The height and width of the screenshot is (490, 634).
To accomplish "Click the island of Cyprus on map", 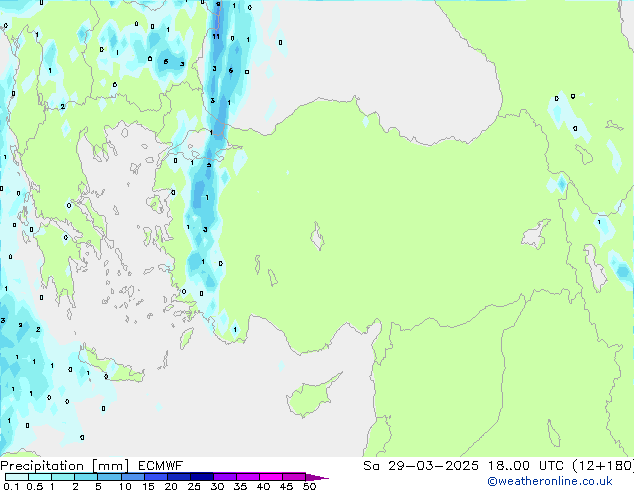I will tap(313, 395).
